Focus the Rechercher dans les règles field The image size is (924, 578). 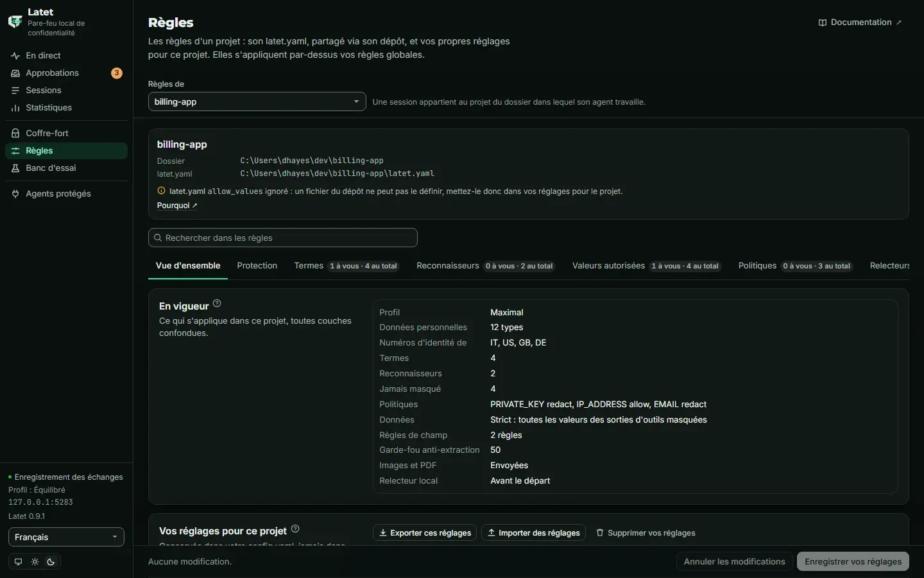coord(283,238)
